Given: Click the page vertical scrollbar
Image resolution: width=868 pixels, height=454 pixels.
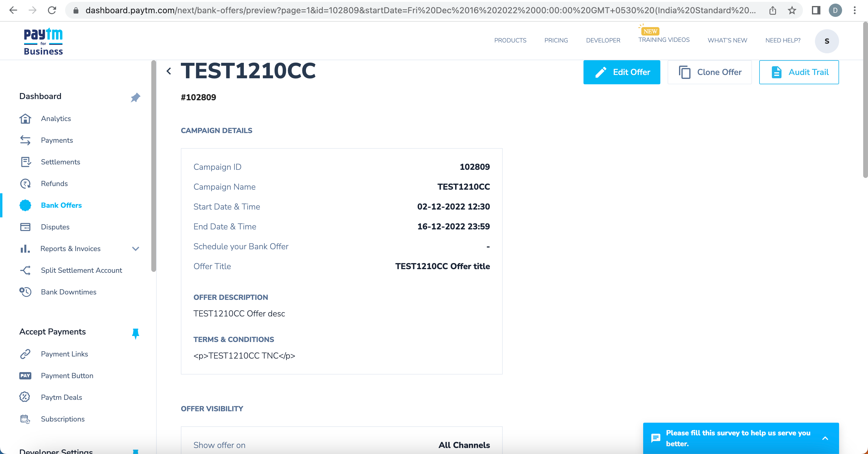Looking at the screenshot, I should tap(865, 100).
